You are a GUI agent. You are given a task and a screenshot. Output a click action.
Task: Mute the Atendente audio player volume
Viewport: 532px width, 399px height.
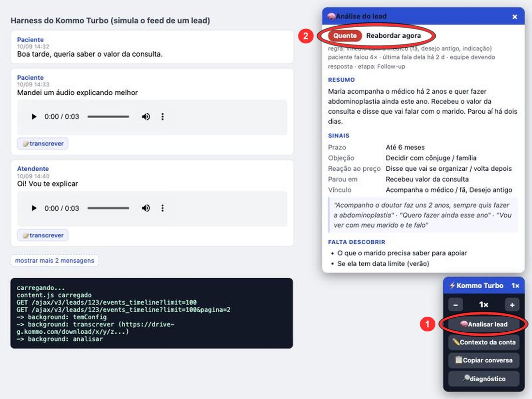pos(146,208)
